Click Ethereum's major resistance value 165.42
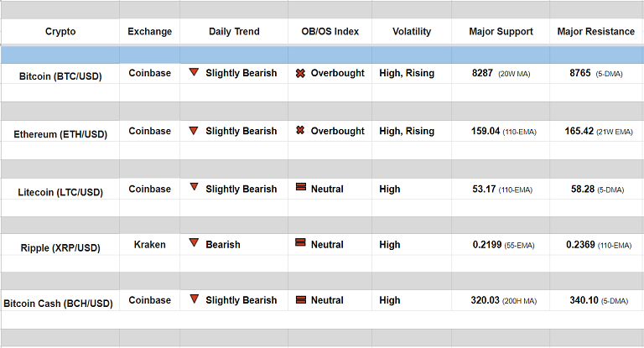Screen dimensions: 644x348 point(579,132)
